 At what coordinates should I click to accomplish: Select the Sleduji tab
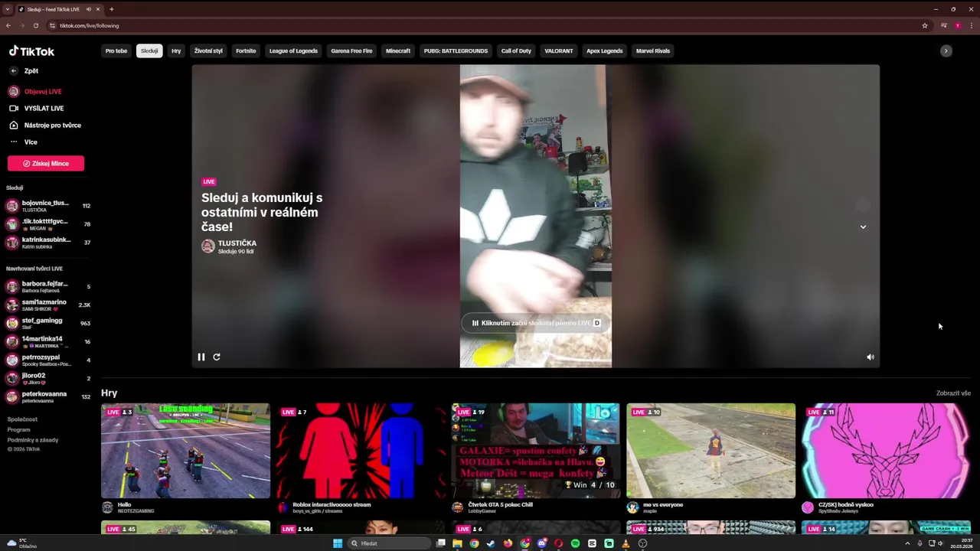pos(149,51)
